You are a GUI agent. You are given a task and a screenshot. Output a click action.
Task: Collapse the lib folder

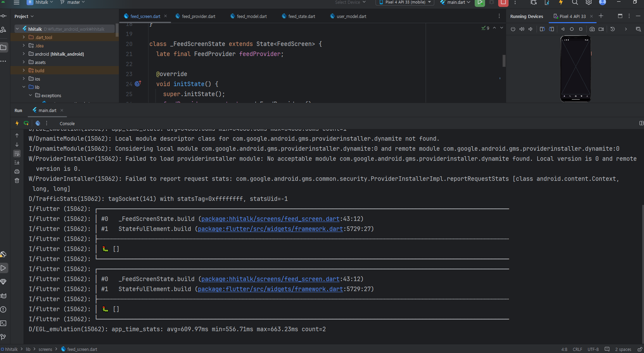(x=23, y=87)
